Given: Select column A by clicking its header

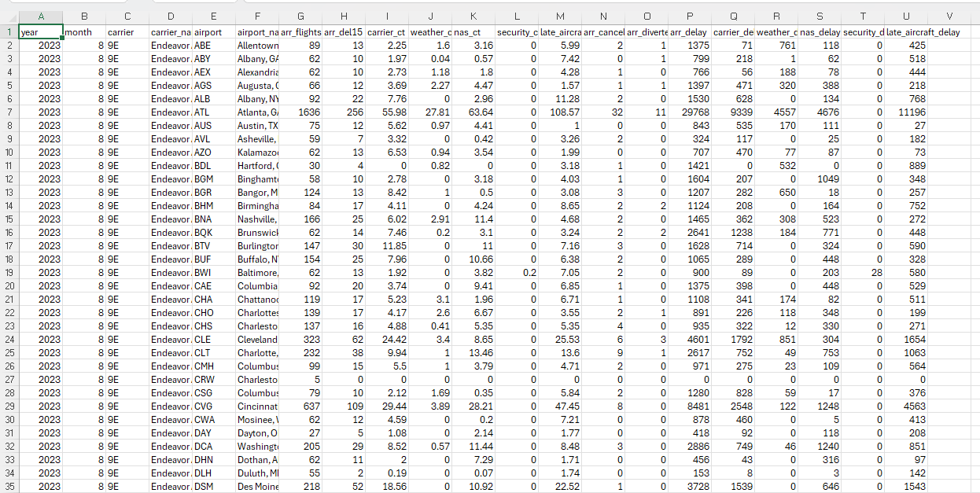Looking at the screenshot, I should pyautogui.click(x=41, y=16).
